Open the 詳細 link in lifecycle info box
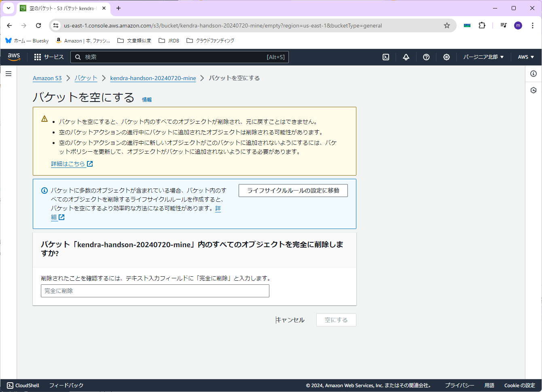542x392 pixels. [x=218, y=208]
